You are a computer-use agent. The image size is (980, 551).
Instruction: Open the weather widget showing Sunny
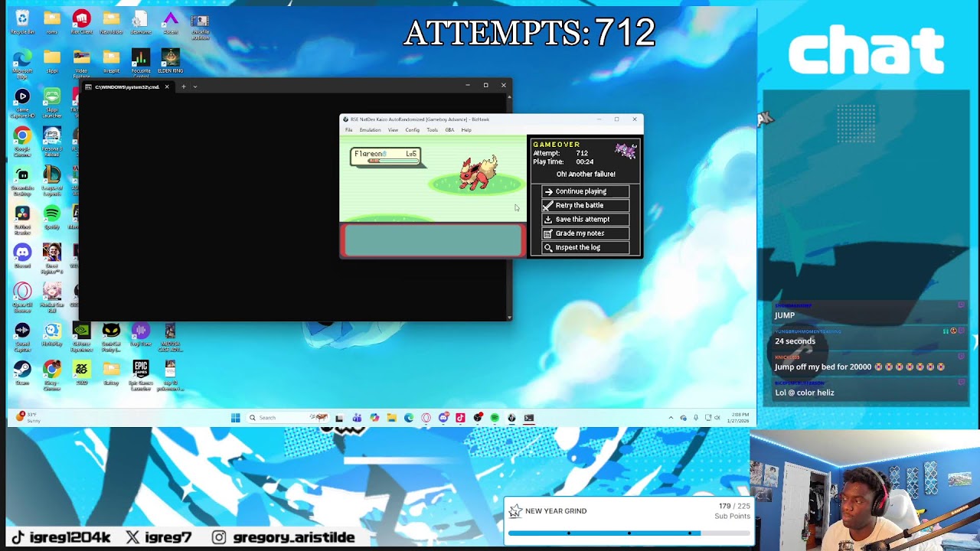(x=28, y=418)
